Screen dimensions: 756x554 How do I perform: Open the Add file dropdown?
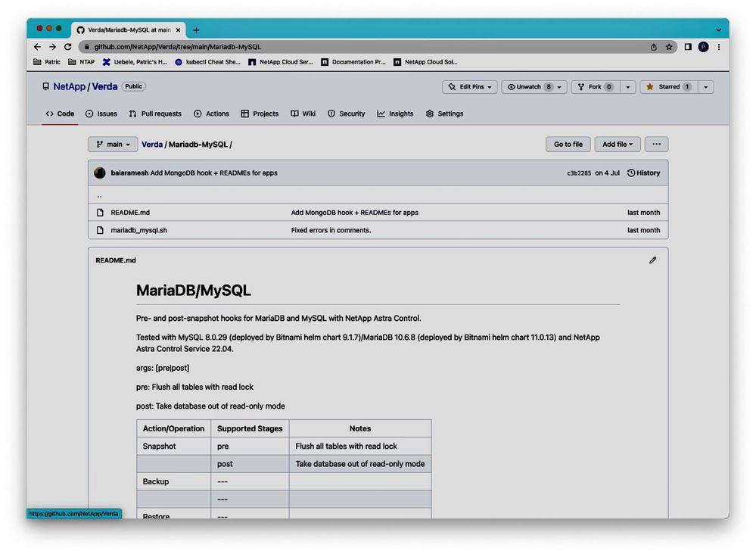click(x=618, y=144)
